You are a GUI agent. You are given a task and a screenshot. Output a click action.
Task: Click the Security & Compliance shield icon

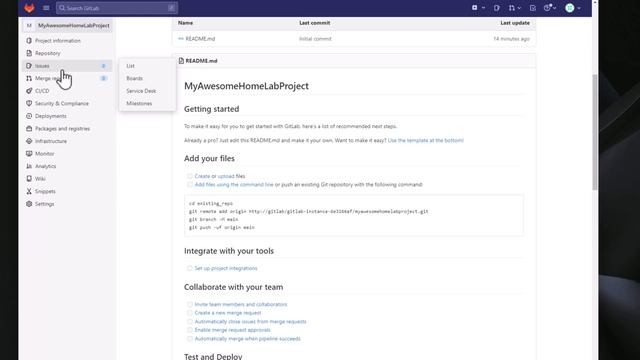tap(29, 103)
